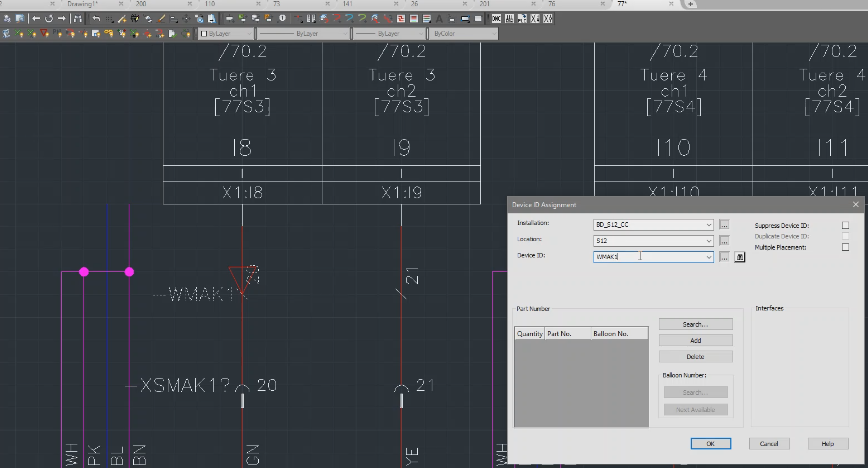Switch to the Drawing1* tab

point(83,4)
